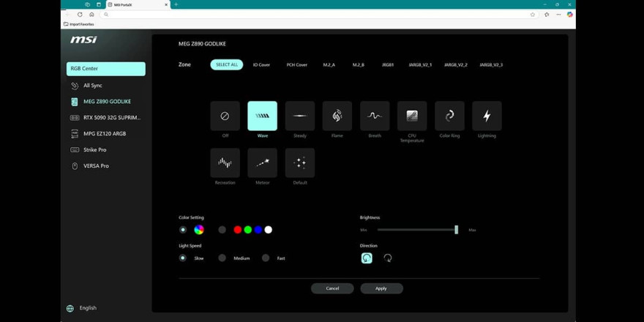Pick the green color swatch
Screen dimensions: 644x322
pos(247,230)
